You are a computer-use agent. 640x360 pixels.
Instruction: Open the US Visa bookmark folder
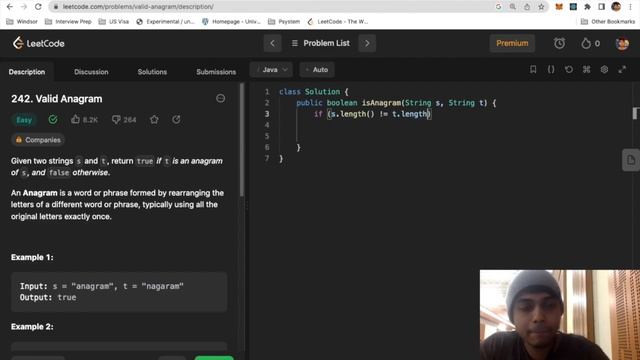click(x=114, y=22)
